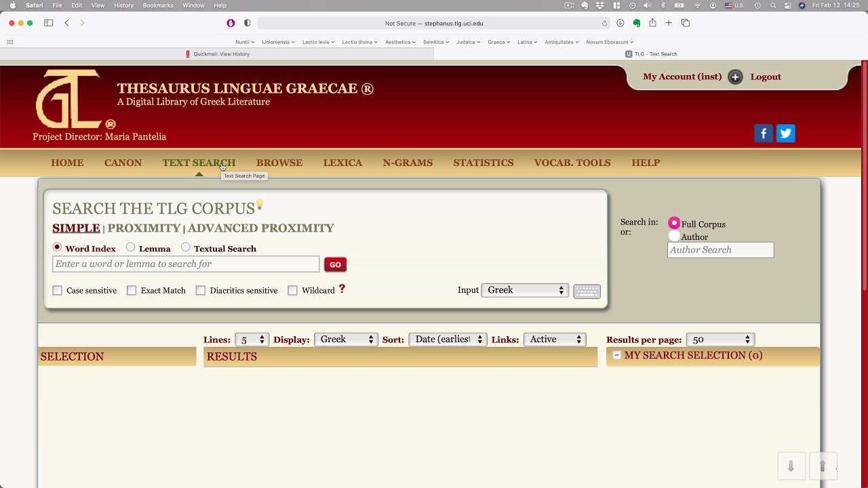Show Safari downloads
Image resolution: width=868 pixels, height=488 pixels.
tap(620, 23)
